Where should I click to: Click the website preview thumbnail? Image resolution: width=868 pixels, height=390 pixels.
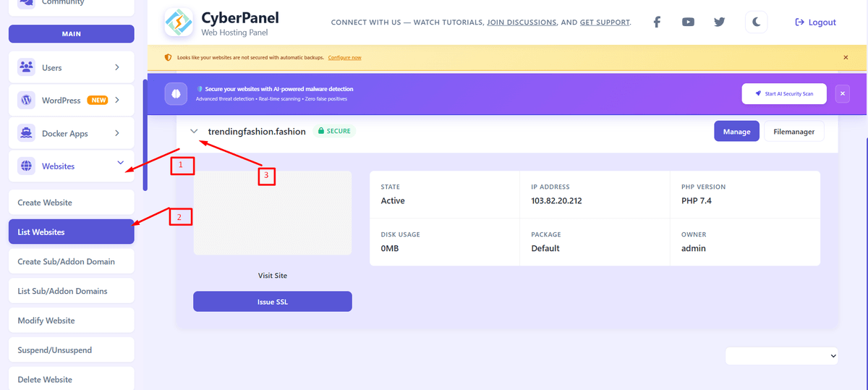[x=272, y=213]
